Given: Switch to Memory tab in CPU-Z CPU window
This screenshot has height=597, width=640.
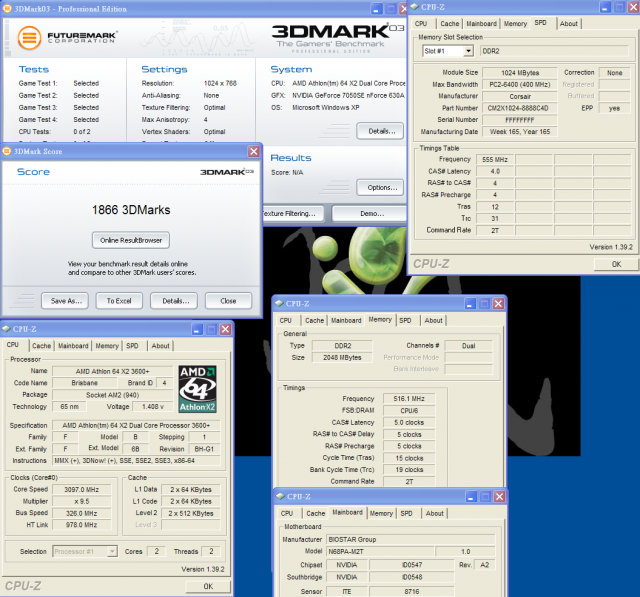Looking at the screenshot, I should click(x=107, y=346).
